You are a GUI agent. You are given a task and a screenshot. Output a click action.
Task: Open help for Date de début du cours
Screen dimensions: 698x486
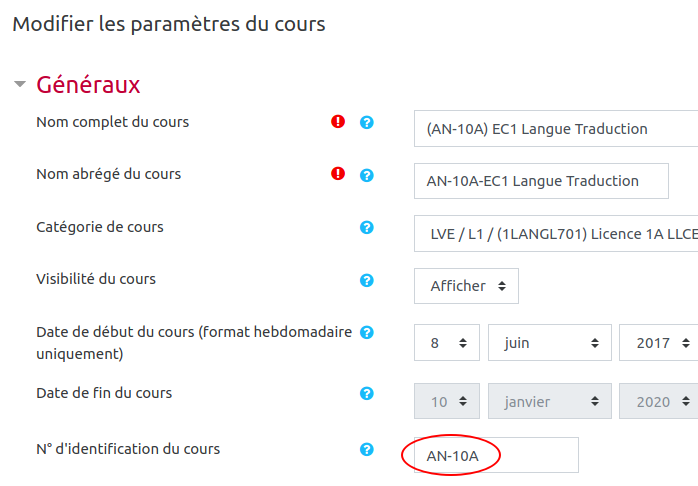tap(367, 332)
